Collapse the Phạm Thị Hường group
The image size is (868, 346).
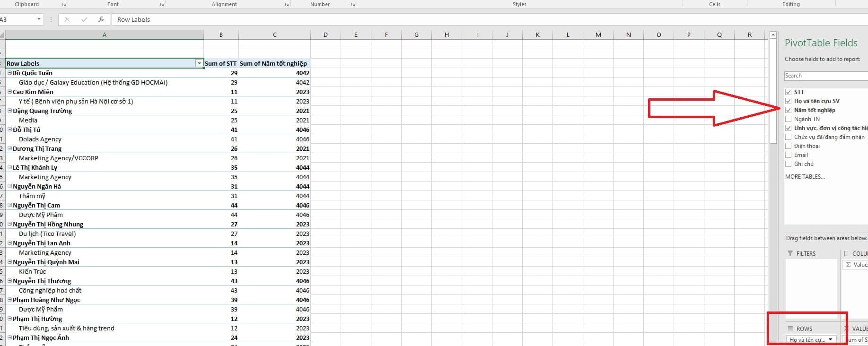pos(9,319)
